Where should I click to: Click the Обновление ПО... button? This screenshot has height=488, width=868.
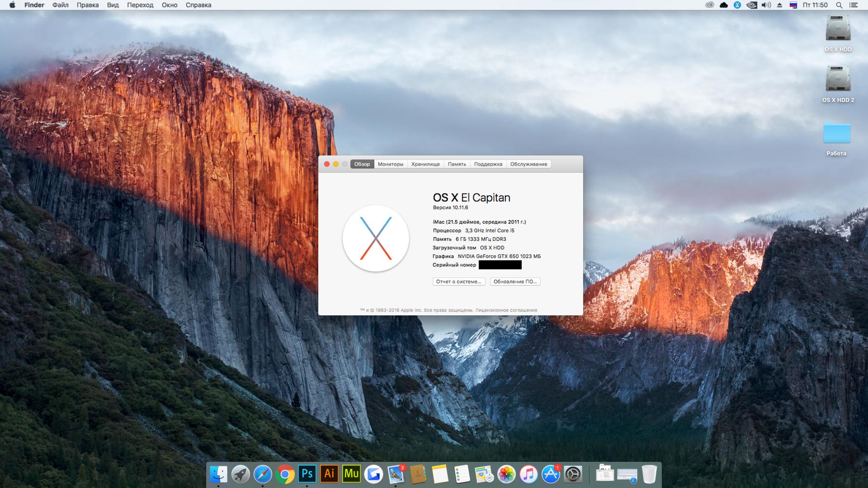pyautogui.click(x=515, y=281)
